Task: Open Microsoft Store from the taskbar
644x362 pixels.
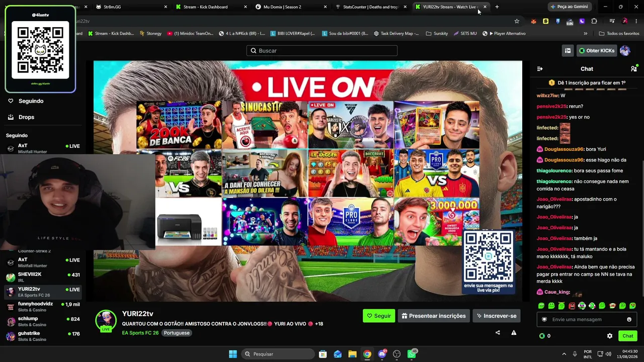Action: coord(323,354)
